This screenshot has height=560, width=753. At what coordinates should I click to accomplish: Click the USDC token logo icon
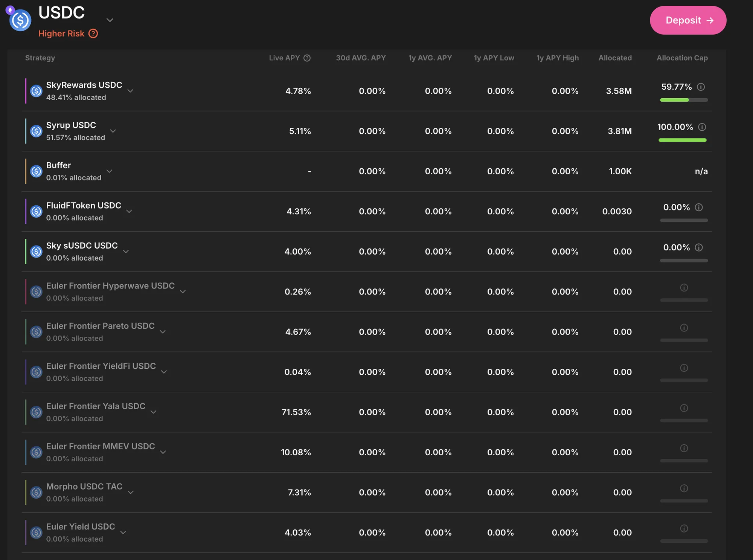point(20,20)
